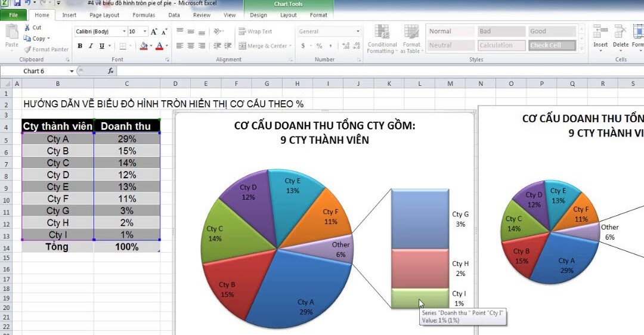Open the Chart Tools Format tab
This screenshot has height=335, width=644.
coord(318,15)
